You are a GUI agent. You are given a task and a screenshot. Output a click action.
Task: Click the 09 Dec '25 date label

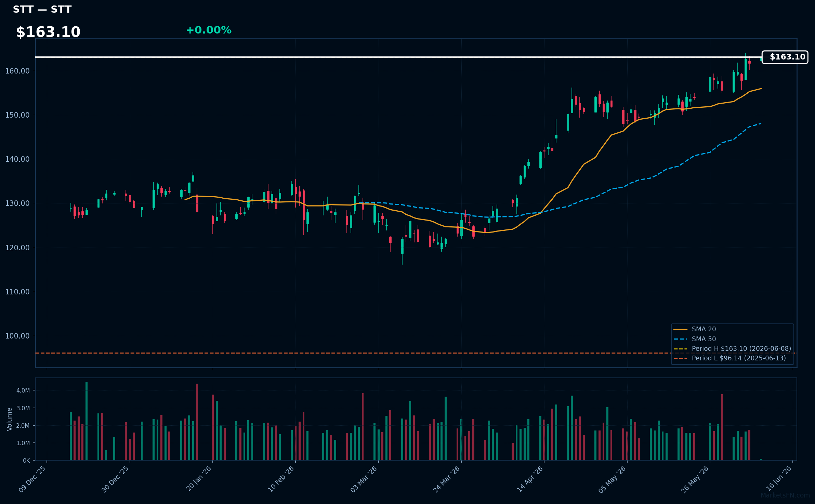(x=32, y=479)
